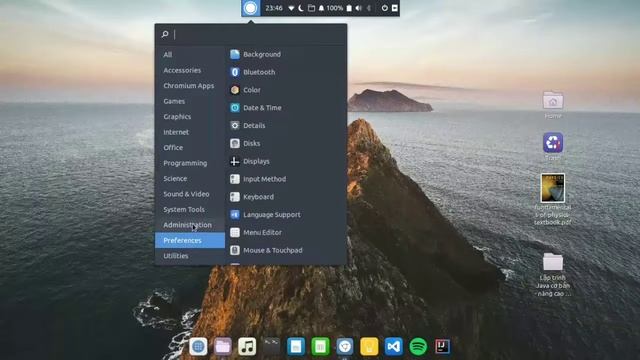Open the physics textbook PDF thumbnail
Screen dimensions: 640x360
tap(553, 188)
